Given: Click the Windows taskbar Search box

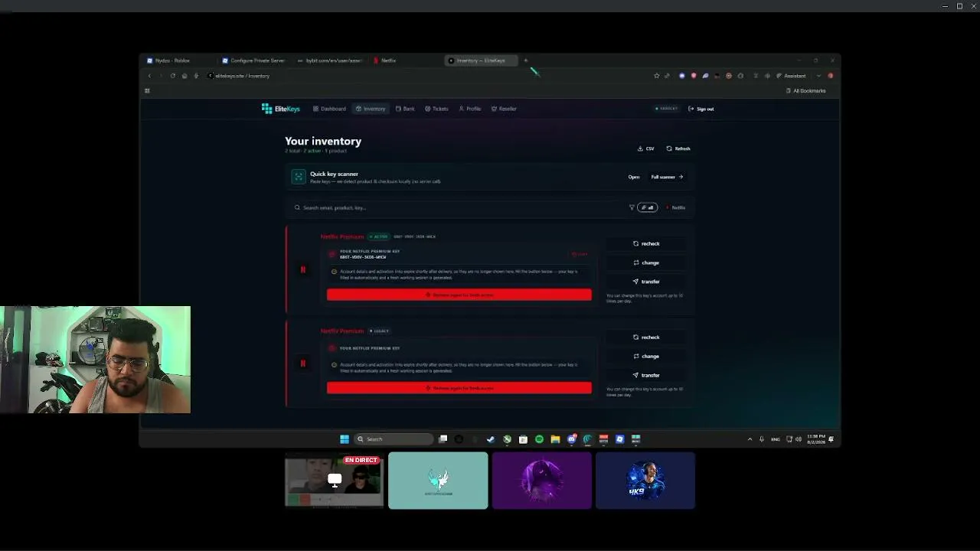Looking at the screenshot, I should coord(394,439).
